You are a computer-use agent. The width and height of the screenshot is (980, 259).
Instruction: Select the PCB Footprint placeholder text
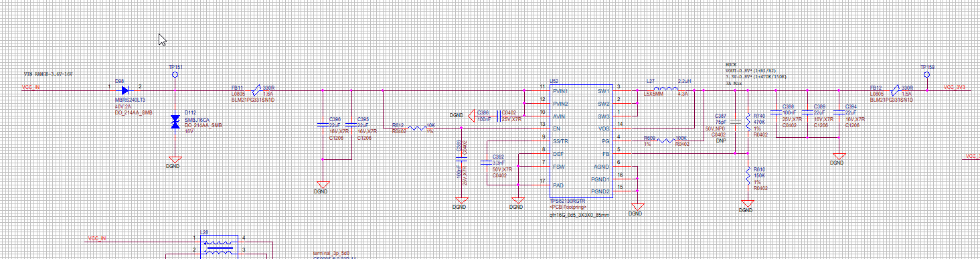click(x=568, y=207)
